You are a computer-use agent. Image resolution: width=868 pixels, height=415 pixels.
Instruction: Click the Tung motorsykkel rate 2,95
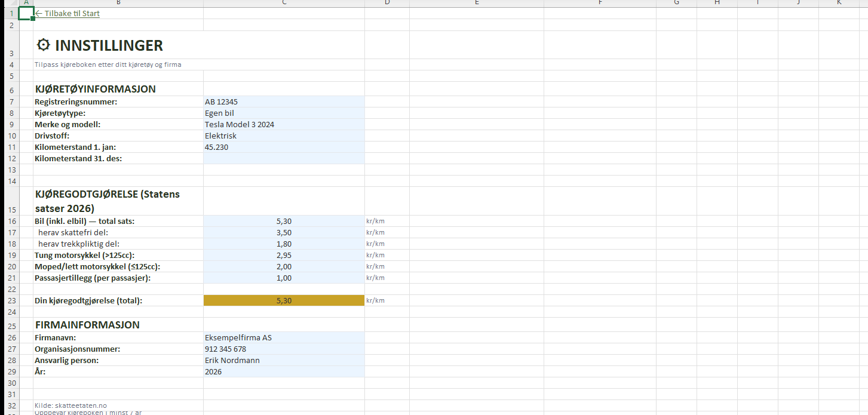coord(284,255)
